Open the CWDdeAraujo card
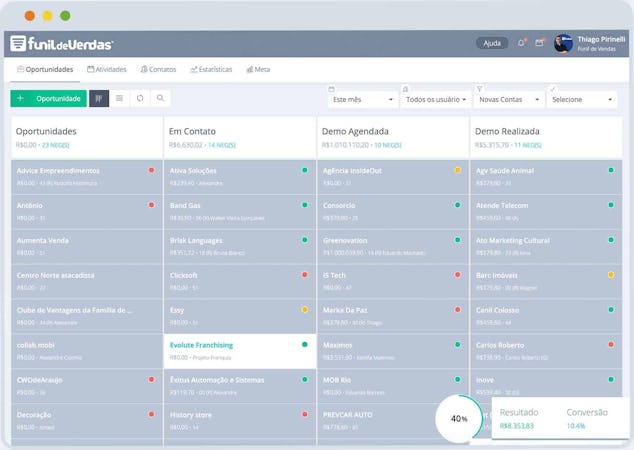Image resolution: width=634 pixels, height=450 pixels. click(87, 386)
